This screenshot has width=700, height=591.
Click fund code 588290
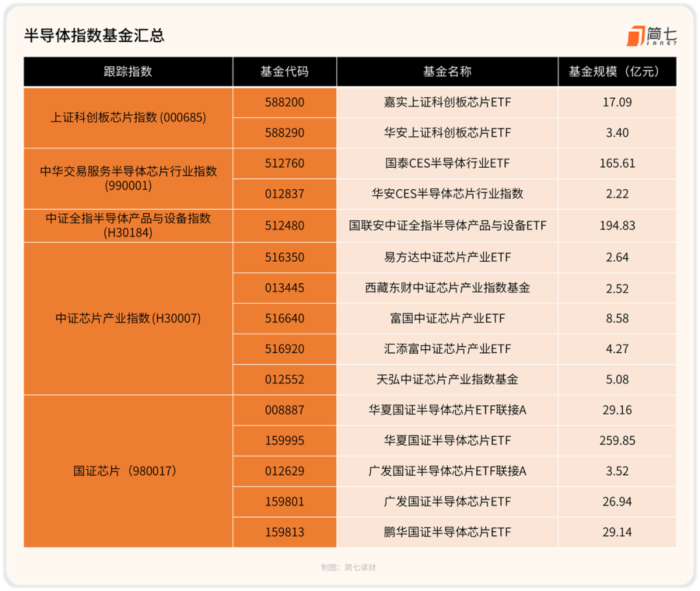click(285, 133)
